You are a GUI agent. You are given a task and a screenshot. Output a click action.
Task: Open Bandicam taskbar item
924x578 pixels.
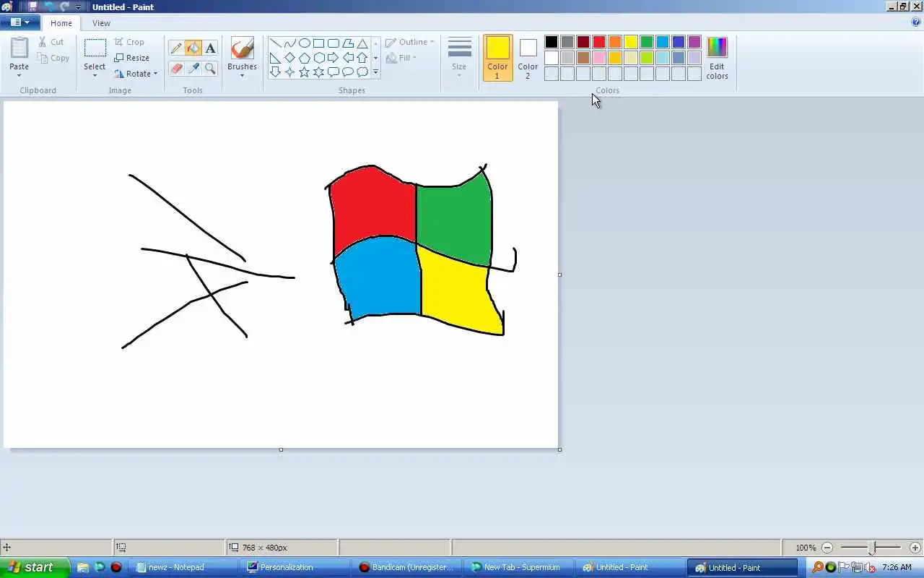[x=408, y=567]
